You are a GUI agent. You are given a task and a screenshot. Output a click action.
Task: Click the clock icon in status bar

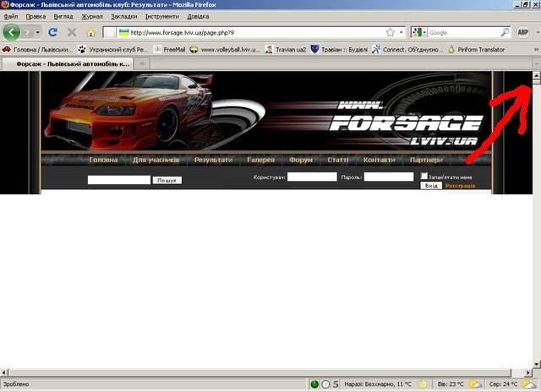click(325, 384)
